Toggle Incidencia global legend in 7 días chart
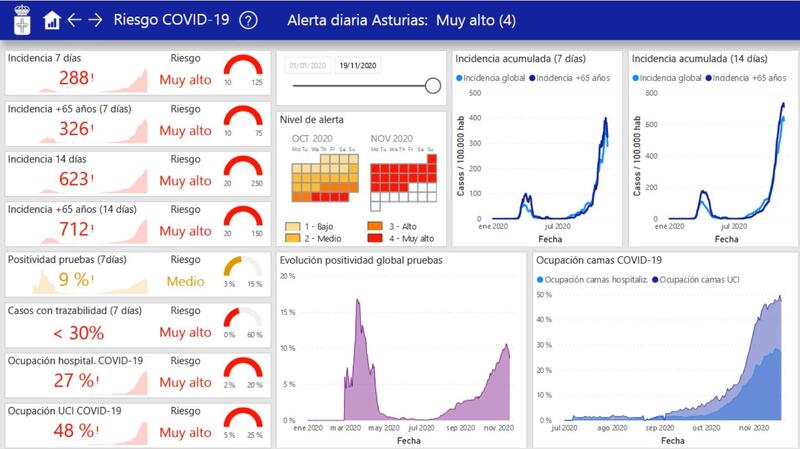The image size is (800, 449). tap(491, 77)
